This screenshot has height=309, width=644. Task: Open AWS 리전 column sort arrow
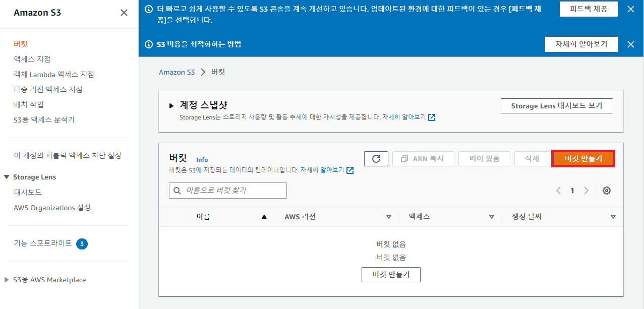click(389, 217)
